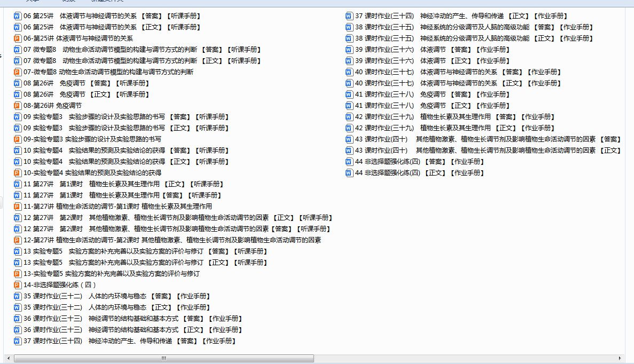Click the horizontal scrollbar thumb
This screenshot has width=634, height=364.
(x=163, y=358)
